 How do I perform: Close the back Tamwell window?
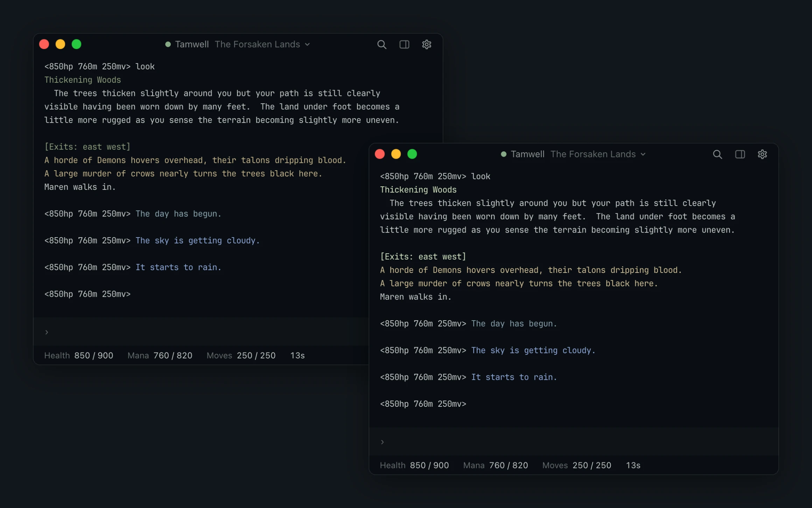(44, 44)
